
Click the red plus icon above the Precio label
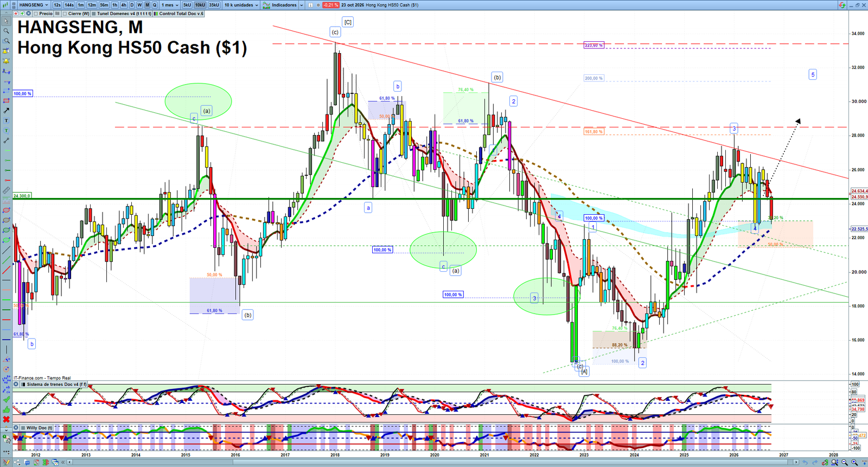click(x=16, y=14)
